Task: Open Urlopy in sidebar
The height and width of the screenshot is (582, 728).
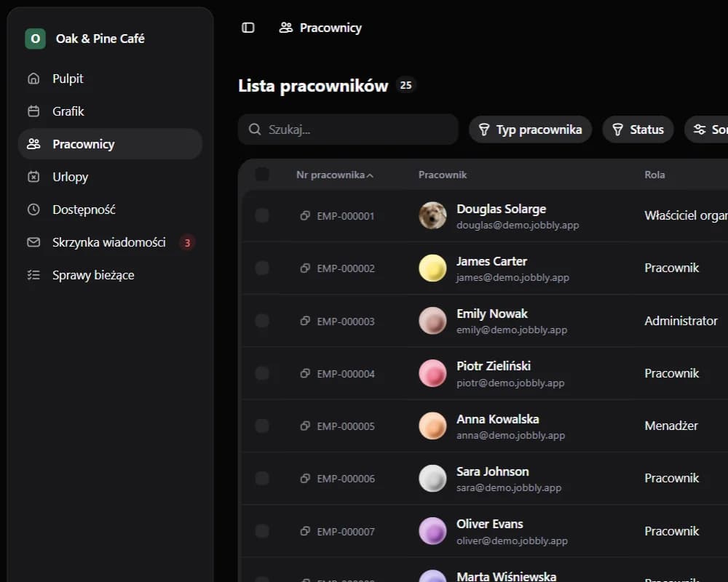Action: coord(110,177)
